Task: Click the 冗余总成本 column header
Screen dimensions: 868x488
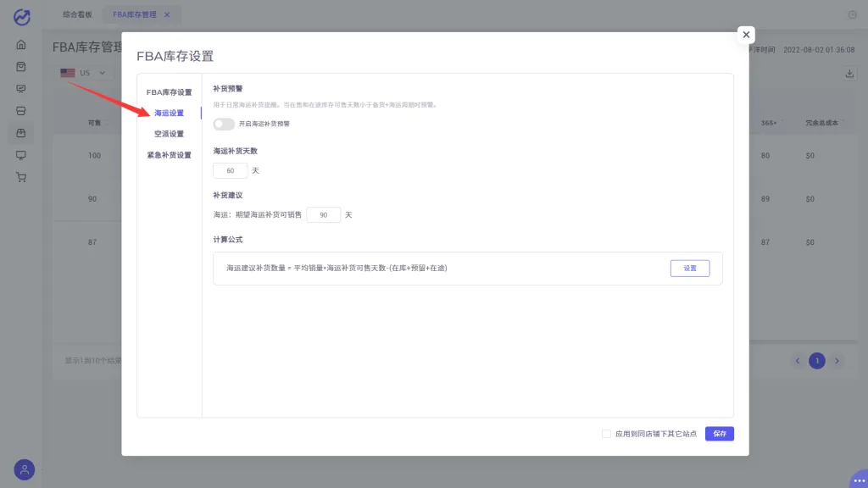Action: [821, 123]
